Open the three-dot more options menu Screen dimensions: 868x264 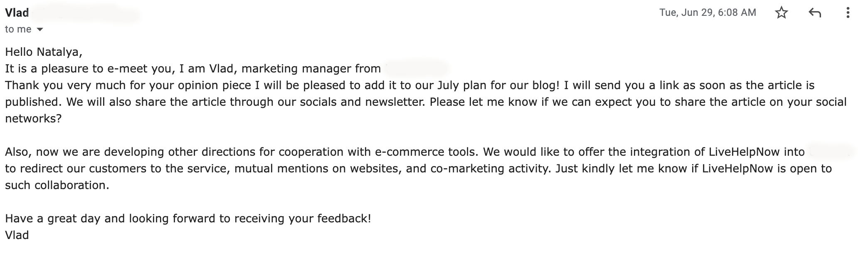[x=848, y=13]
